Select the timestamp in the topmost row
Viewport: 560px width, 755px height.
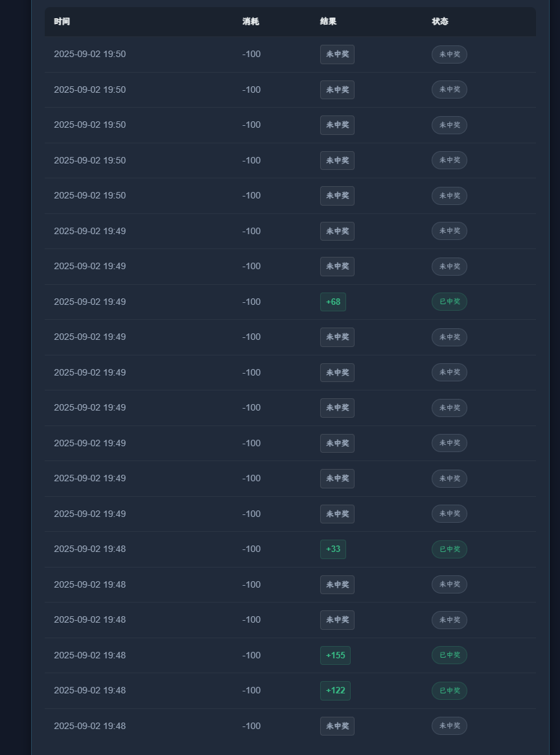tap(89, 54)
